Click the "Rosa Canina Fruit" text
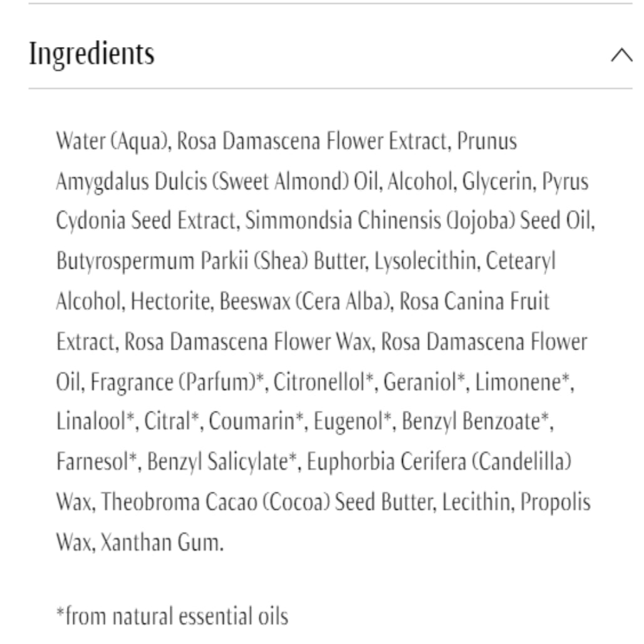Screen dimensions: 644x644 tap(474, 302)
